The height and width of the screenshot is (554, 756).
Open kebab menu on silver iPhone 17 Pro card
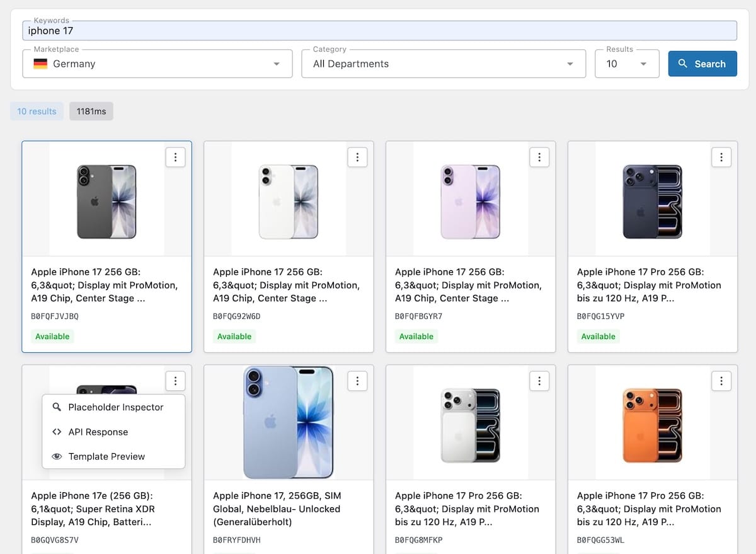pyautogui.click(x=539, y=381)
